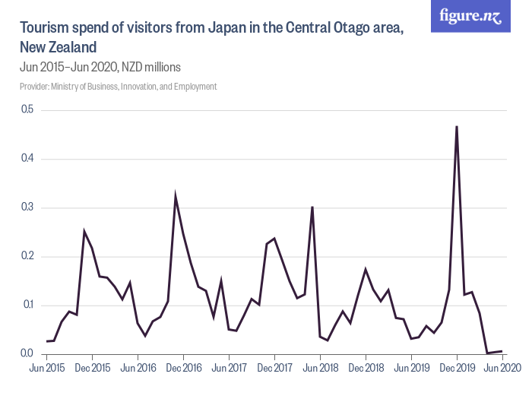Click the Jun 2016 x-axis label
Viewport: 532px width, 399px height.
point(138,368)
